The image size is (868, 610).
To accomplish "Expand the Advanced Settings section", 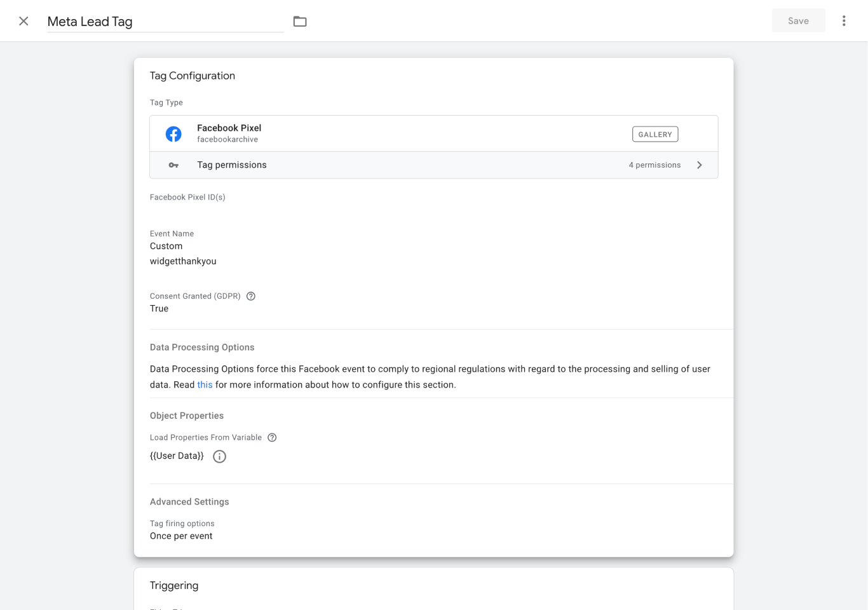I will (189, 502).
